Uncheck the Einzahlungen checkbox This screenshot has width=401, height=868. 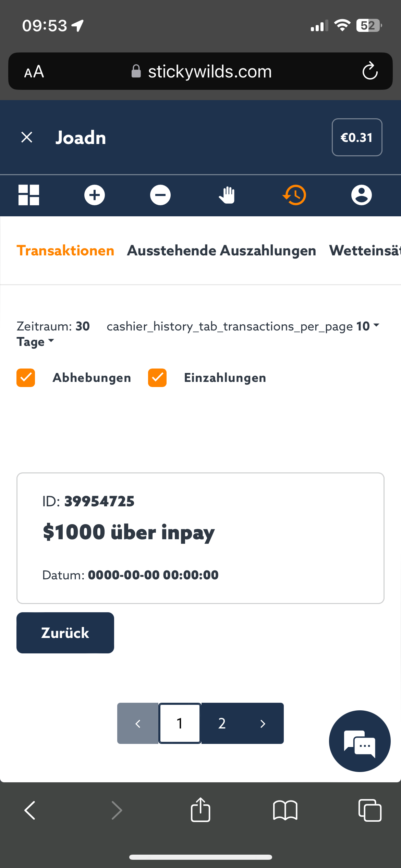tap(157, 378)
